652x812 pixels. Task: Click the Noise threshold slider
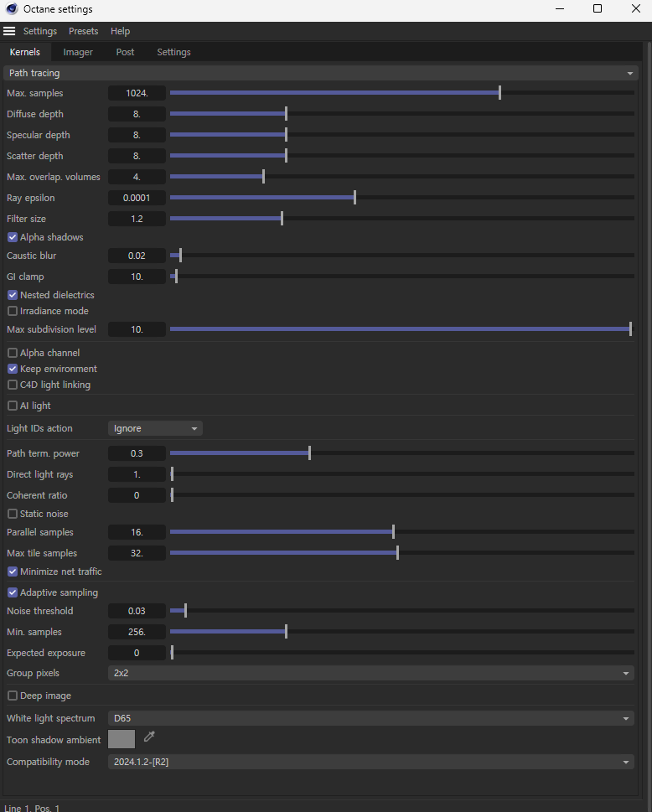[402, 611]
